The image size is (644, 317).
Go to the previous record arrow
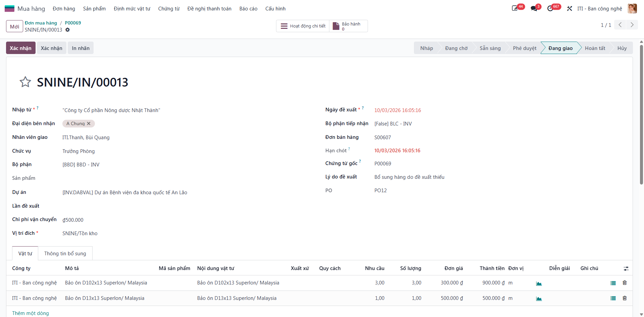pos(620,25)
